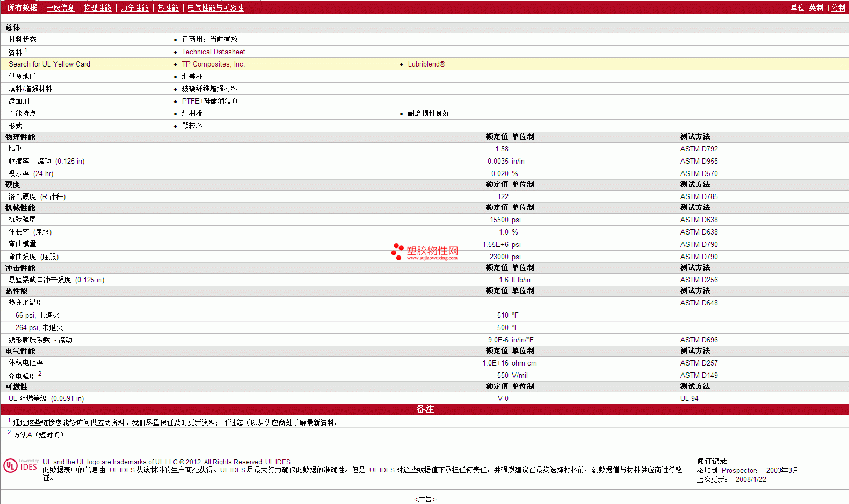Click the UL IDES logo icon
Screen dimensions: 849x504
(21, 465)
